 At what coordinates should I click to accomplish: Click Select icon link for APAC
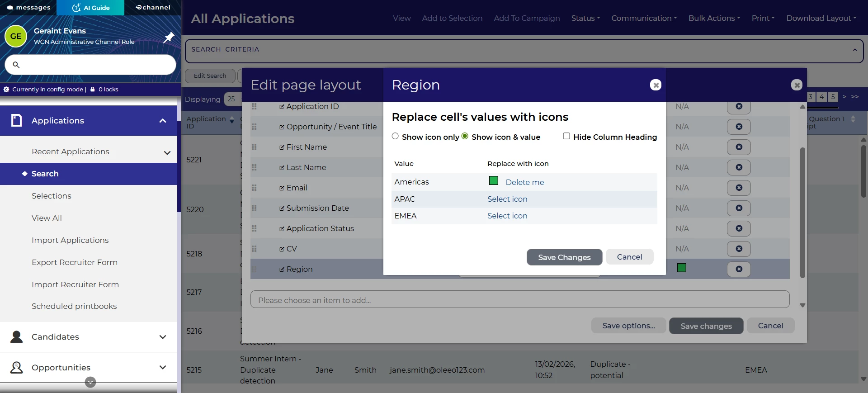(x=507, y=199)
